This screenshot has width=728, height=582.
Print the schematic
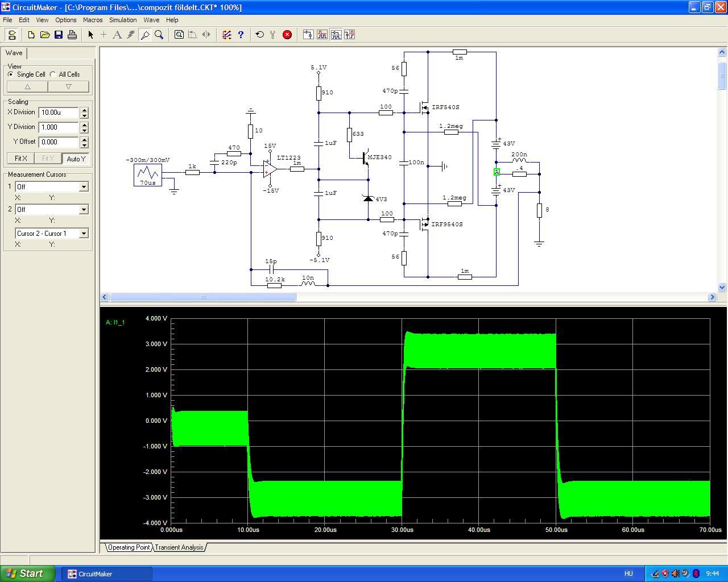(72, 35)
